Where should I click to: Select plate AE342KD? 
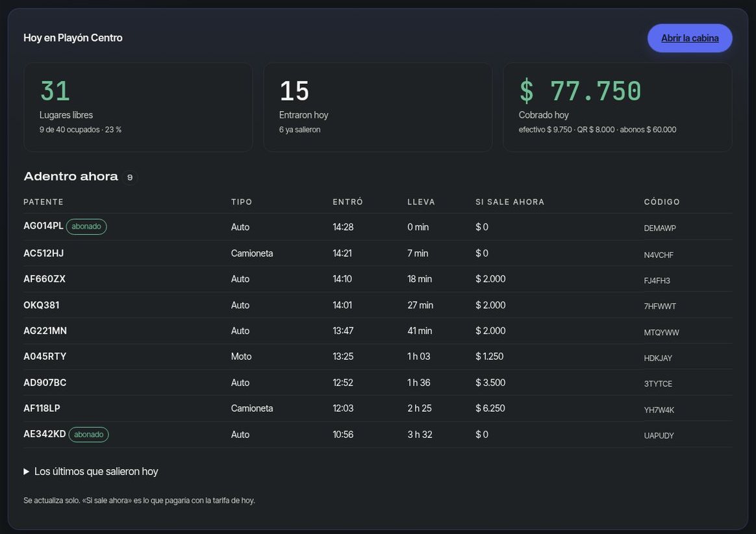point(44,434)
